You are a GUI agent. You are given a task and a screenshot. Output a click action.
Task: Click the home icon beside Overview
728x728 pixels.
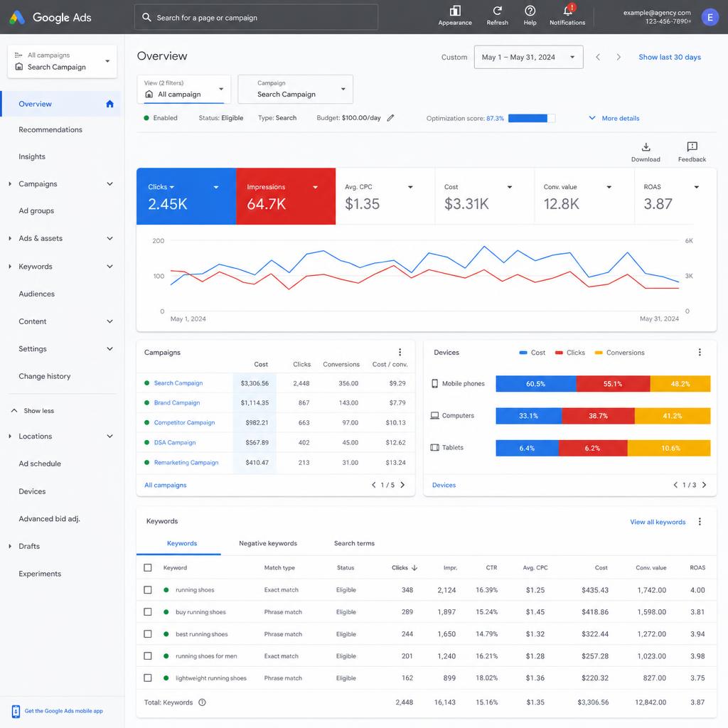click(x=109, y=104)
